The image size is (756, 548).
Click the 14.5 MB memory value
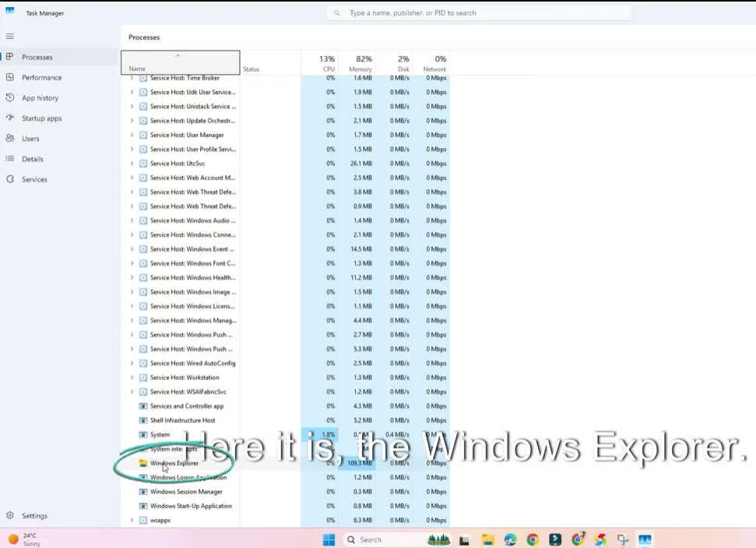361,248
